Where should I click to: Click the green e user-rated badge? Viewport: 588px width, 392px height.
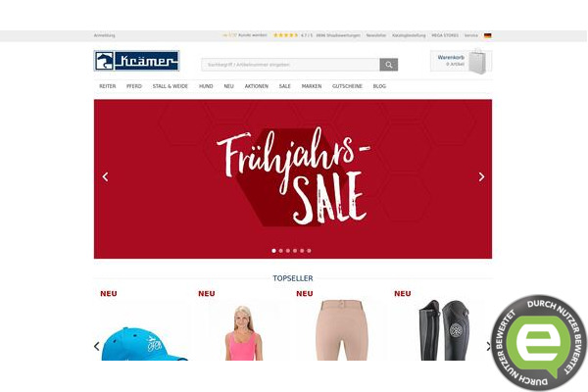539,343
